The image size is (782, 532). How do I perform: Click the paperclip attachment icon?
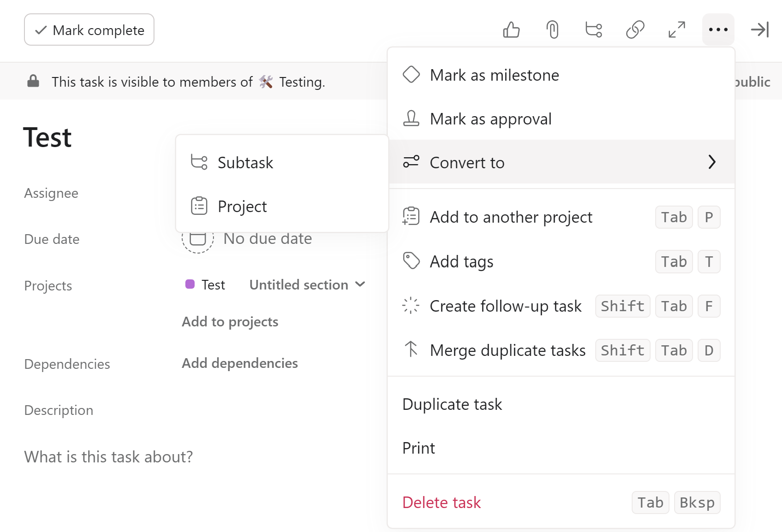[552, 30]
